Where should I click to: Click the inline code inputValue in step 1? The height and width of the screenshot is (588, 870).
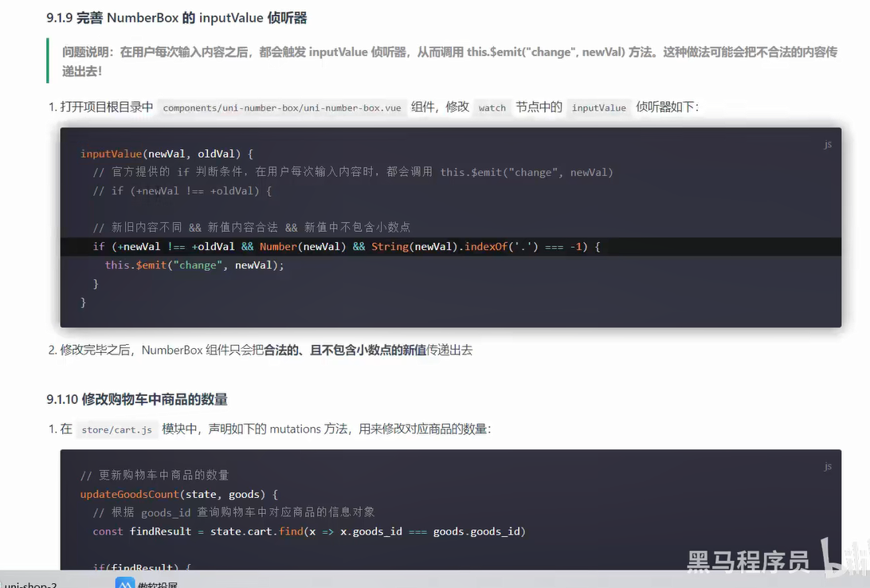598,108
